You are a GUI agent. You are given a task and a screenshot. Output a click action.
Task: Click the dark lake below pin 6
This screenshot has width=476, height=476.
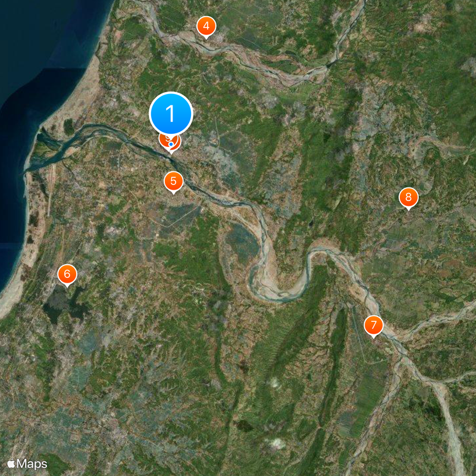coord(65,303)
